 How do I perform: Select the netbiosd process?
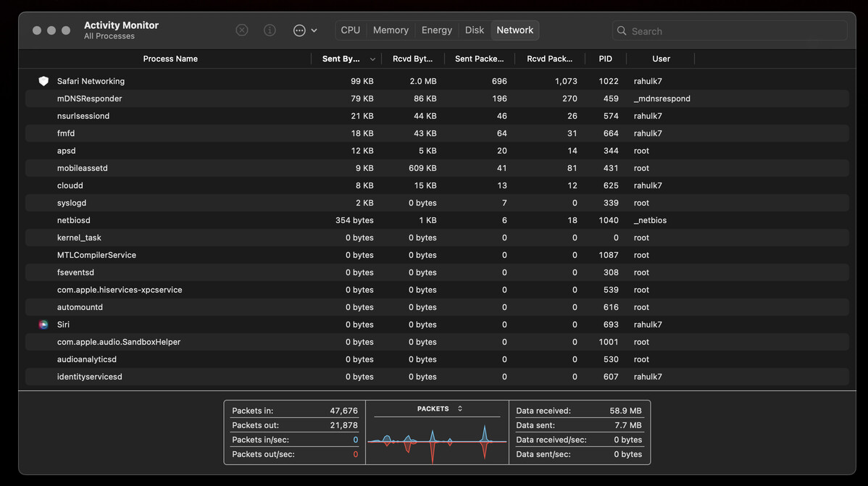point(74,220)
